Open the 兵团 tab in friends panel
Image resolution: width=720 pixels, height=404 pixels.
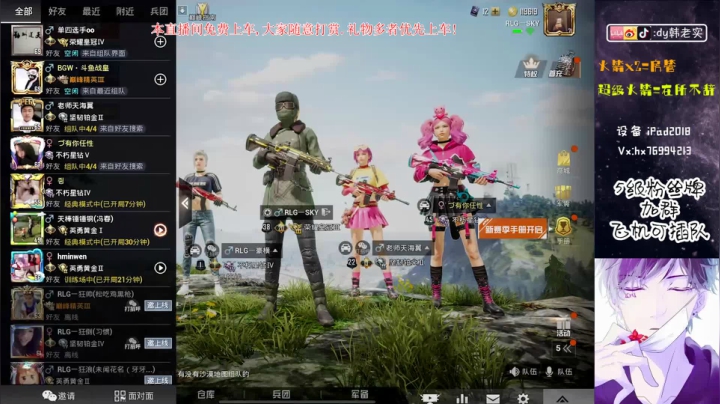(x=158, y=11)
